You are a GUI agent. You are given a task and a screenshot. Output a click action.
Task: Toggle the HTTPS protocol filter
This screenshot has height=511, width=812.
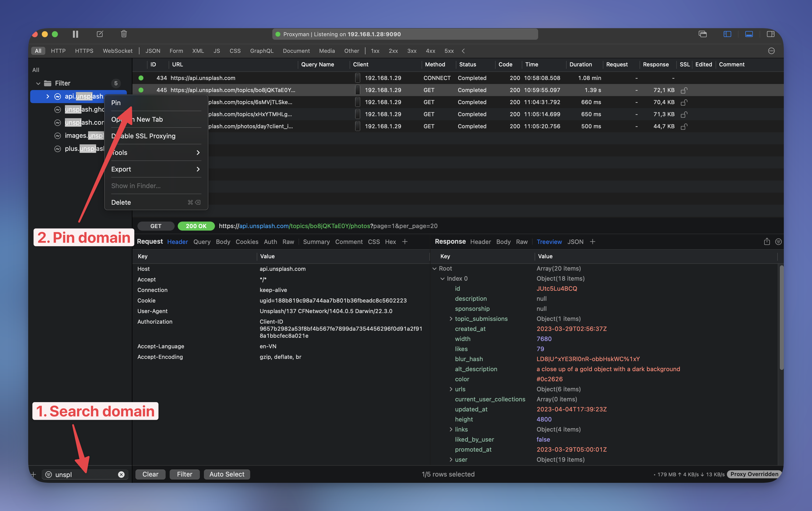point(84,51)
